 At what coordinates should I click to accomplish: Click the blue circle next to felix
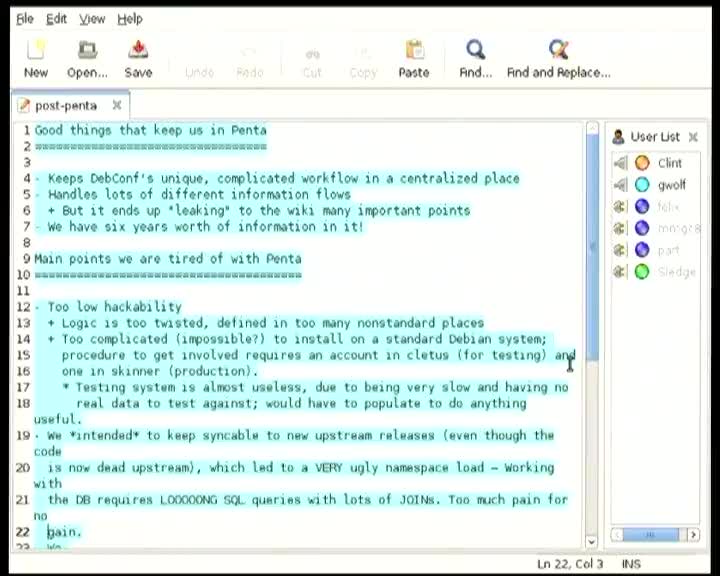pyautogui.click(x=642, y=207)
